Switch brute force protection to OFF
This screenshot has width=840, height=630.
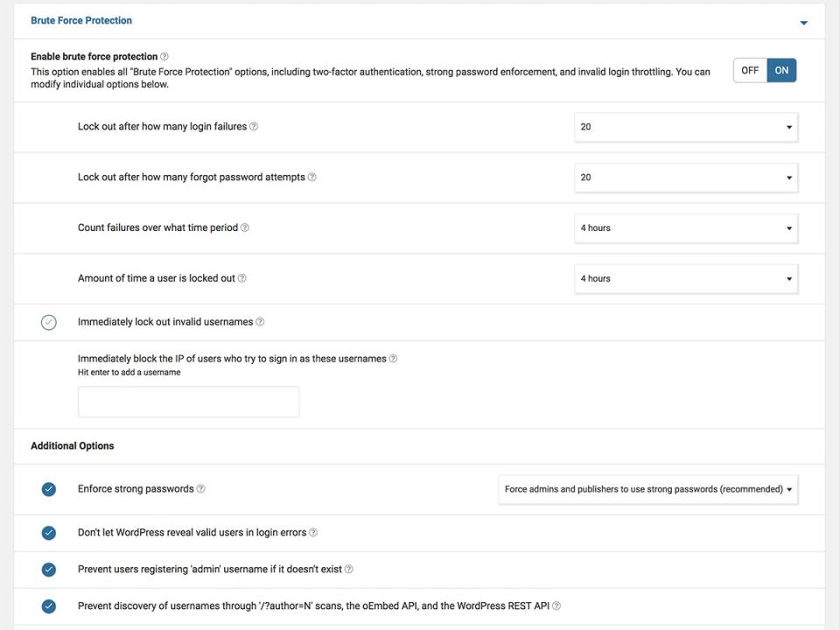tap(750, 71)
